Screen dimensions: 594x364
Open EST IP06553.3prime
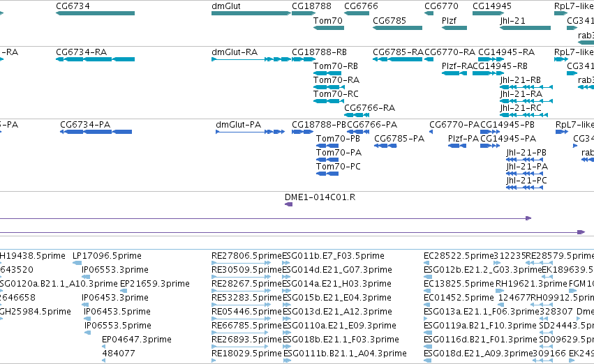tap(114, 270)
